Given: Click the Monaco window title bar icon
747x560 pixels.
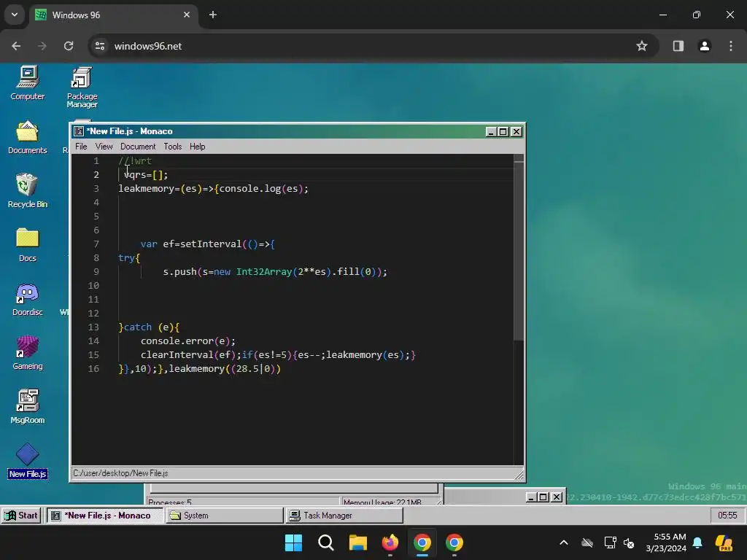Looking at the screenshot, I should [x=79, y=131].
